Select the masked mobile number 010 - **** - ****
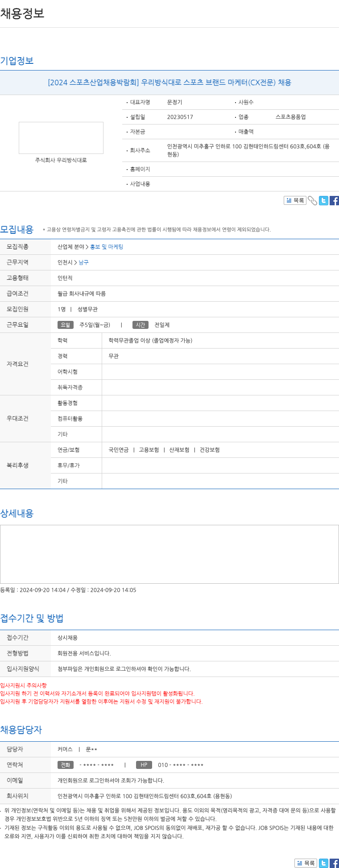The height and width of the screenshot is (868, 339). point(181,765)
